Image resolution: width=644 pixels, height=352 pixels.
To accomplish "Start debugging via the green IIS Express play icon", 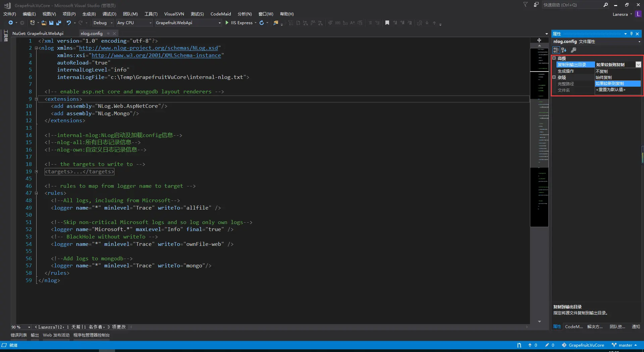I will point(227,23).
